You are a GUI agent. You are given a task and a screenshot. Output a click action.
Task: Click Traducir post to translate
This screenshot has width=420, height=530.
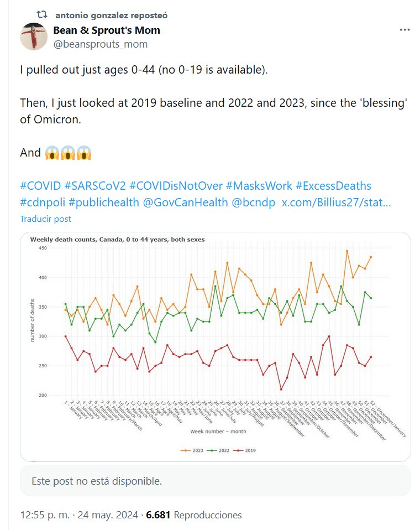tap(46, 219)
